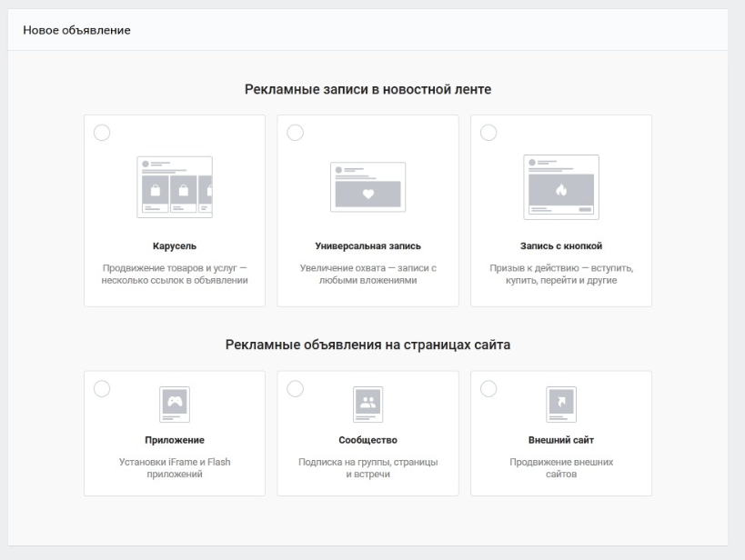Click heading 'Рекламные объявления на страницах сайта'

pos(367,345)
